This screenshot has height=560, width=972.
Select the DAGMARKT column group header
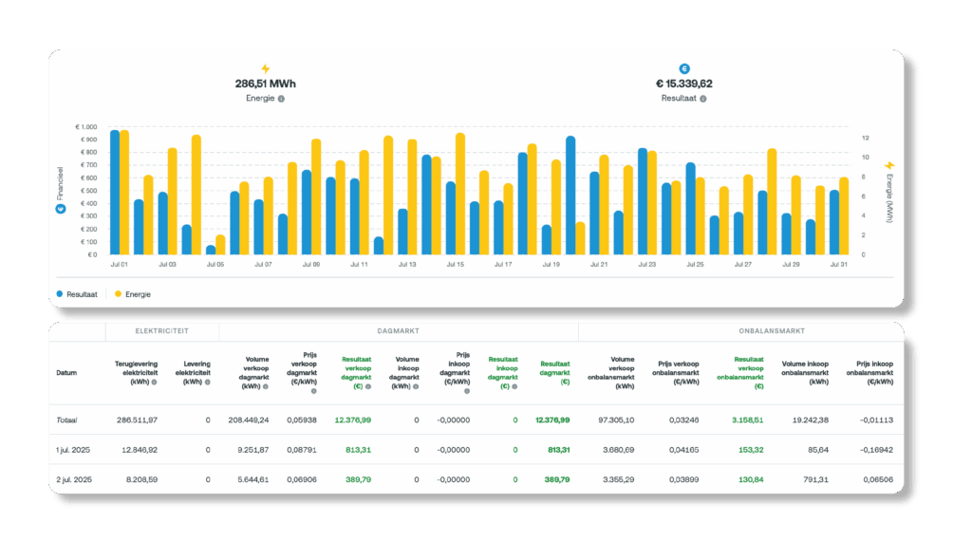(x=399, y=331)
